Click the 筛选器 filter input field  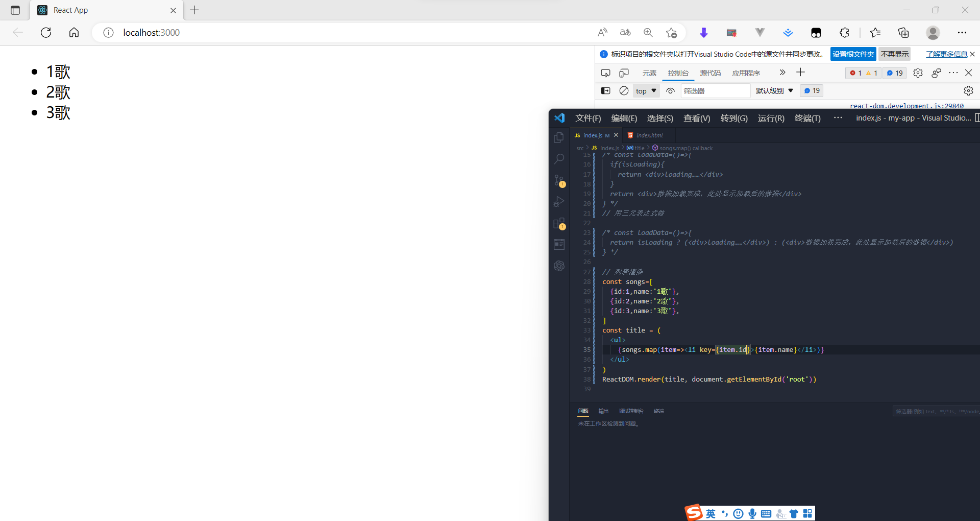coord(715,90)
